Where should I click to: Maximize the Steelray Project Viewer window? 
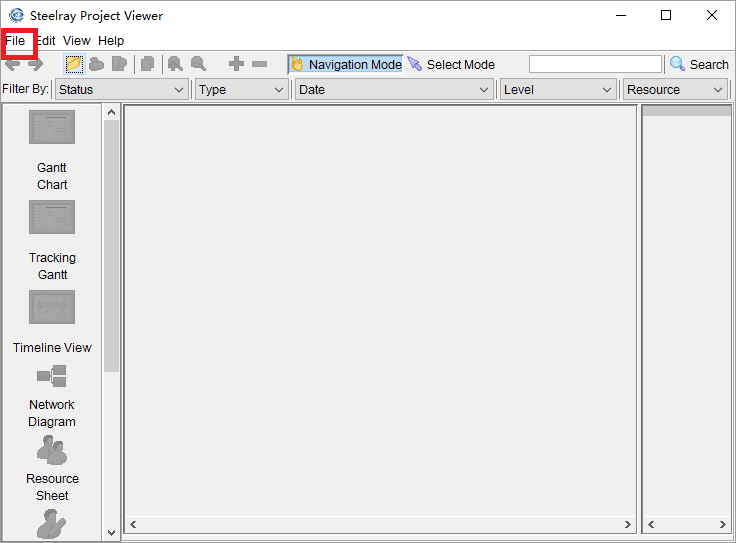click(x=666, y=15)
